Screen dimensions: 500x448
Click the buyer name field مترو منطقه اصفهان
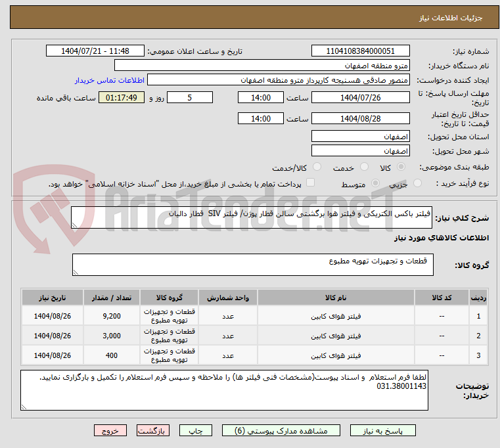(x=261, y=66)
